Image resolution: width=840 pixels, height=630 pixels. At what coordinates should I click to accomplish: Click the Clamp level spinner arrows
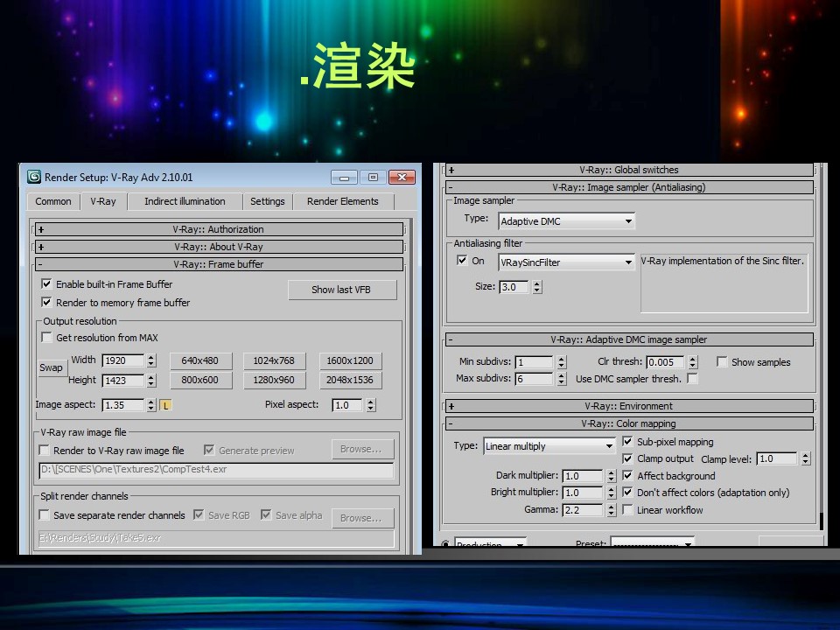click(x=805, y=459)
